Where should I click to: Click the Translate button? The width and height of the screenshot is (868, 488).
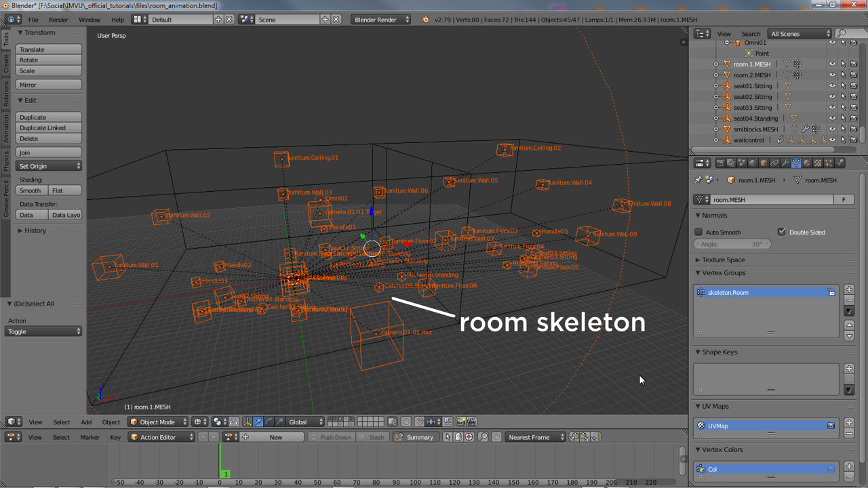coord(49,49)
